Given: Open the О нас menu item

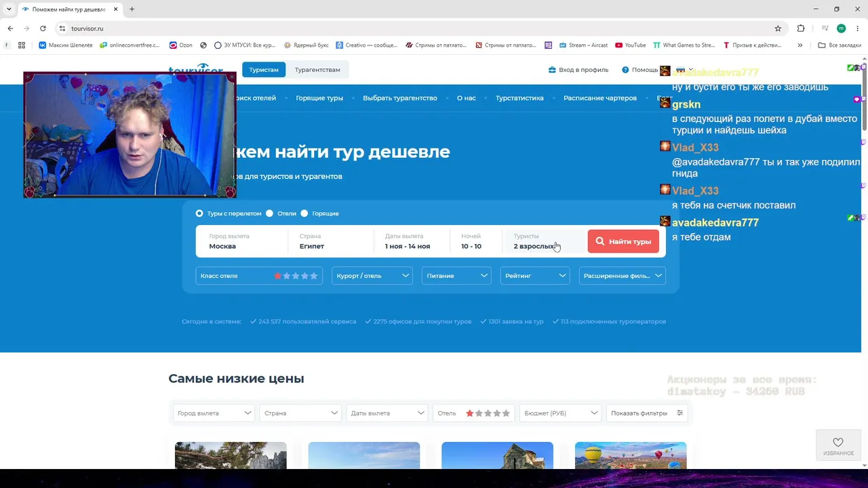Looking at the screenshot, I should [467, 98].
